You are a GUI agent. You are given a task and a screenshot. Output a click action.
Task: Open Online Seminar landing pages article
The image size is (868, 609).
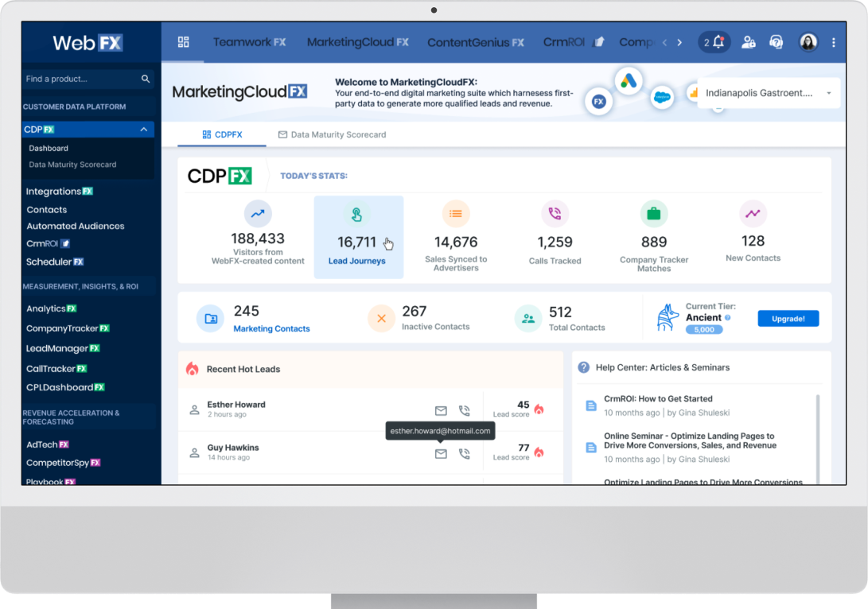coord(691,440)
